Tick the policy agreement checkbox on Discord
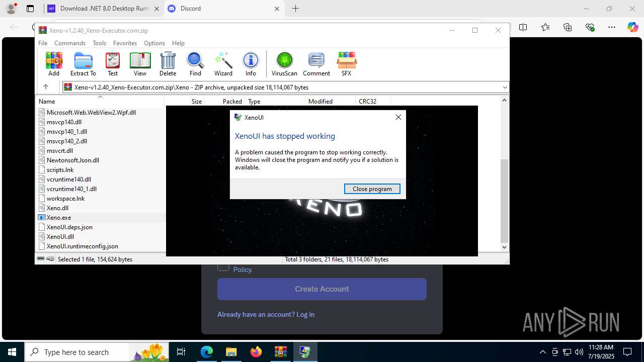Screen dimensions: 644x362 (223, 266)
